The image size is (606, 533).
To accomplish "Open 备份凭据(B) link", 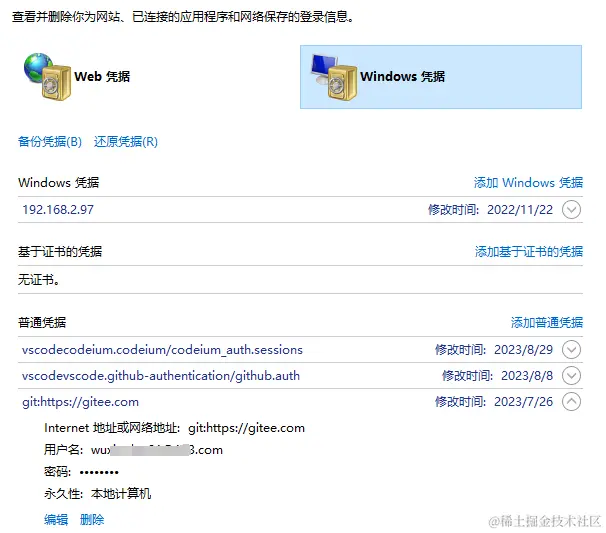I will (x=50, y=141).
